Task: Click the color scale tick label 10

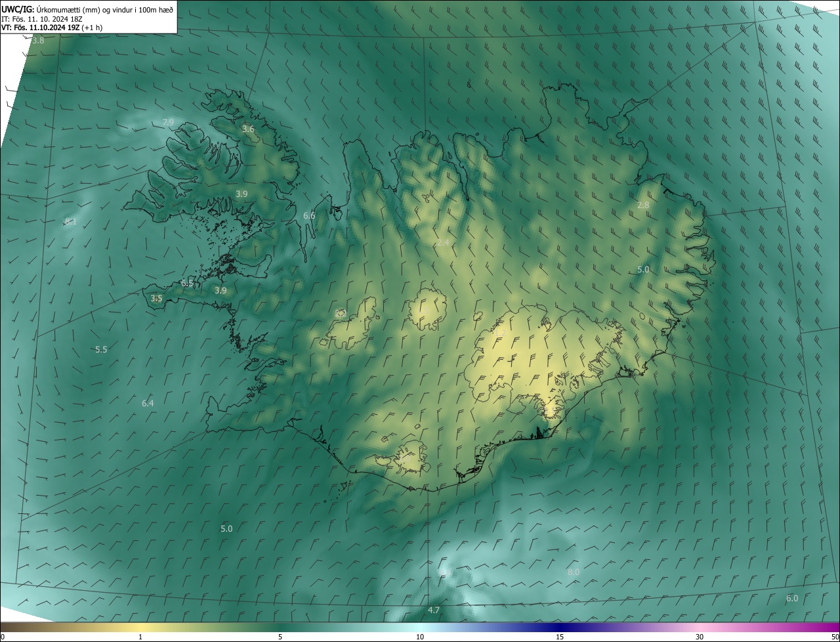Action: (x=420, y=637)
